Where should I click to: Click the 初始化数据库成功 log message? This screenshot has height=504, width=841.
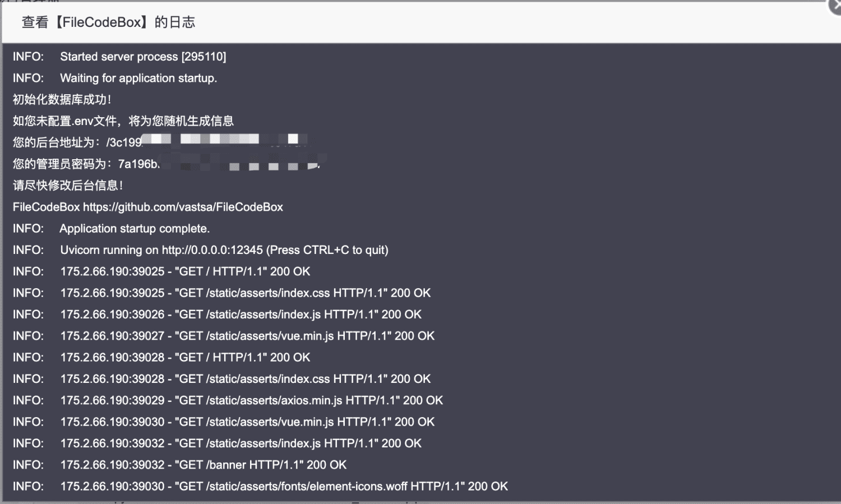click(62, 100)
